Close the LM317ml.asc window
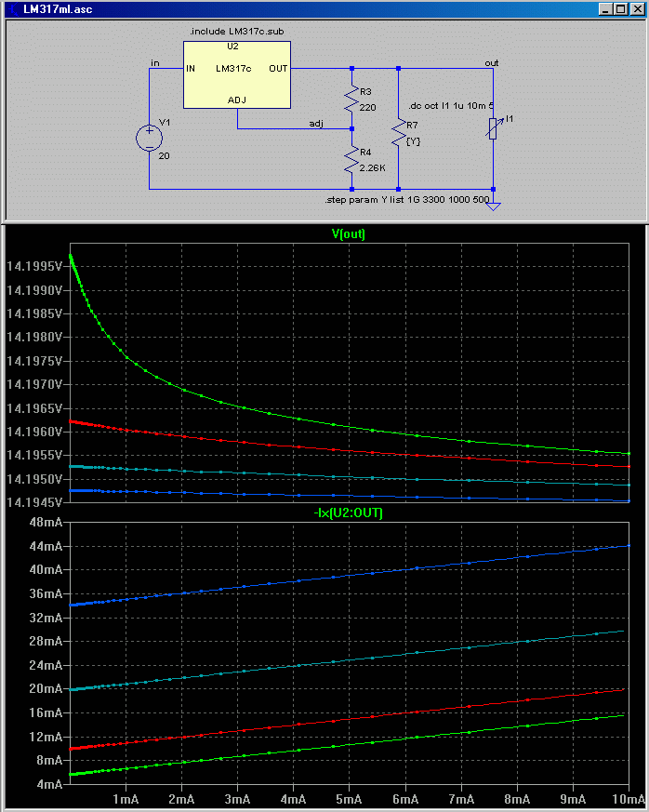The image size is (649, 812). point(638,8)
